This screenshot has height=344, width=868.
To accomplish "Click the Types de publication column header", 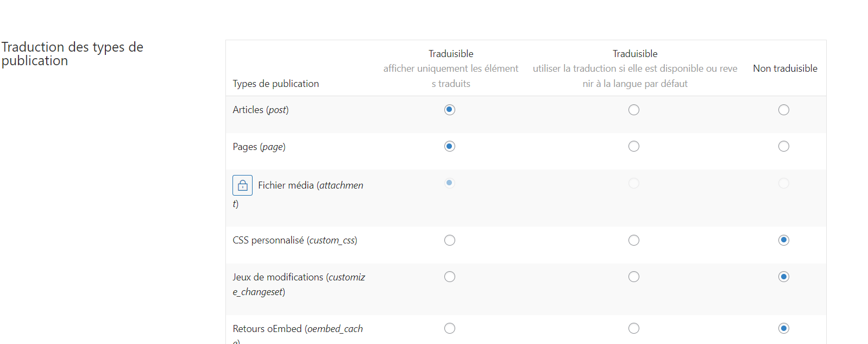I will tap(276, 84).
